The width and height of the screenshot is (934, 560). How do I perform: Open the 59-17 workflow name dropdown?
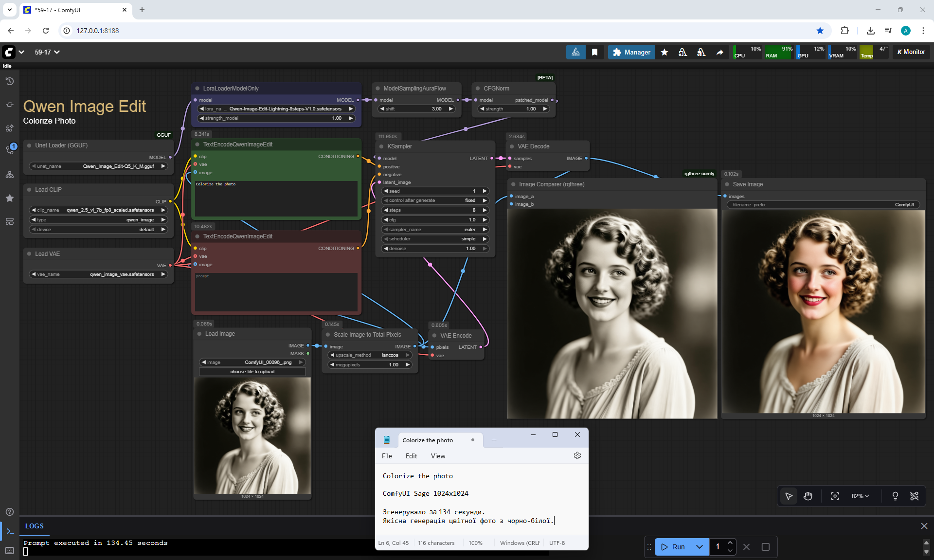click(47, 52)
